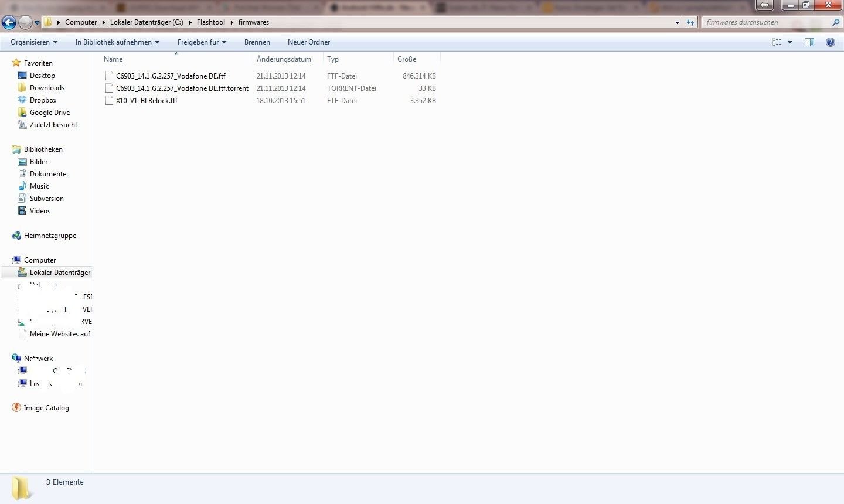Click the search magnifier icon
Image resolution: width=844 pixels, height=504 pixels.
point(836,22)
